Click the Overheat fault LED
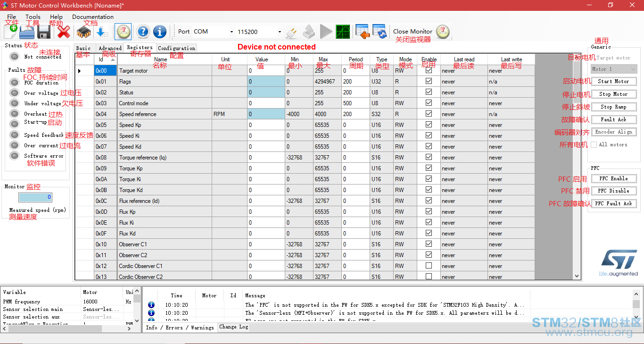The image size is (644, 344). (x=15, y=114)
